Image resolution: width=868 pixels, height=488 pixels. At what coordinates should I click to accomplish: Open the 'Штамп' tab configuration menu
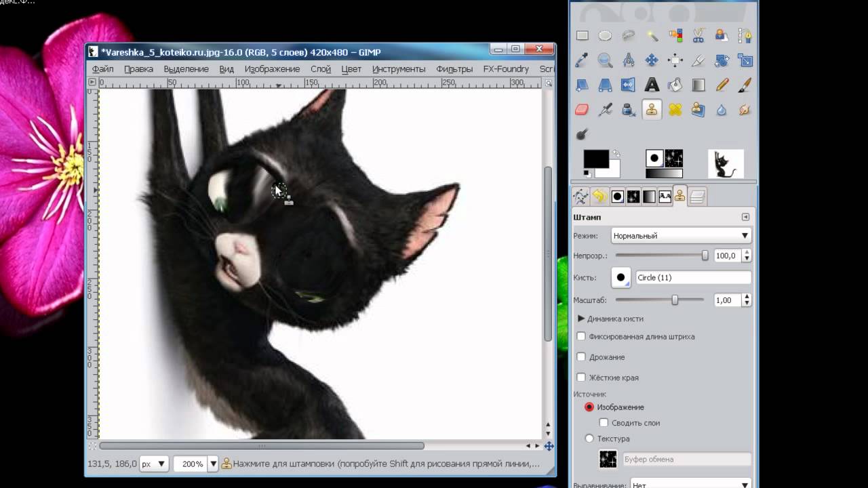click(x=745, y=217)
